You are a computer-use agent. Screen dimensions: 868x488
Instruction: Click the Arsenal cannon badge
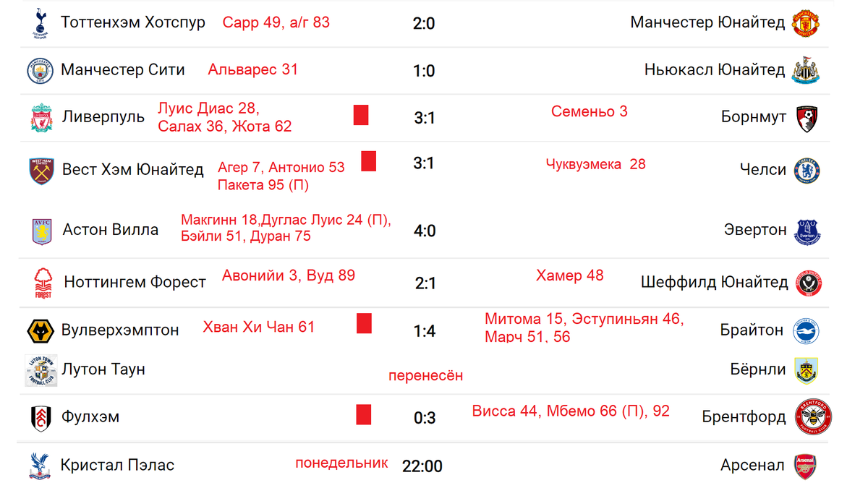coord(805,466)
